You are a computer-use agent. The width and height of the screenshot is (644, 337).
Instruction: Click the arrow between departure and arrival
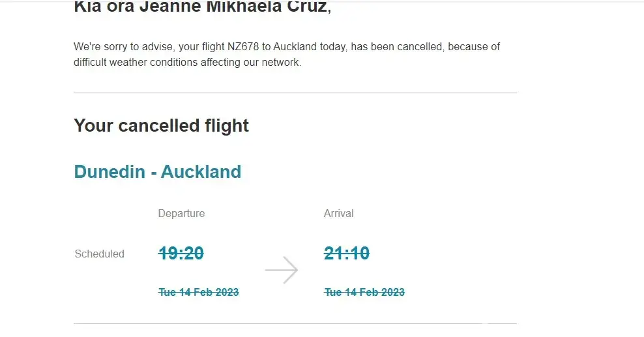(x=281, y=269)
